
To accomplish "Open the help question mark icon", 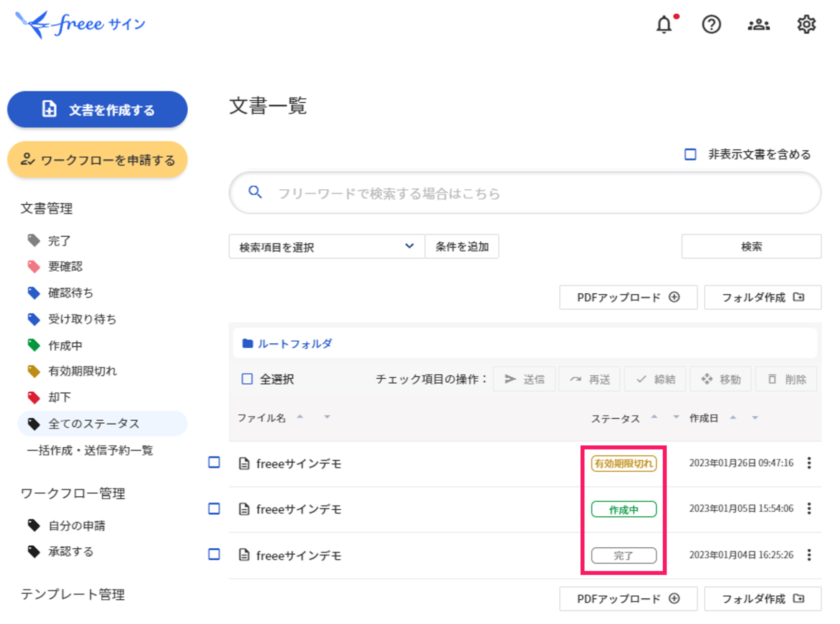I will pyautogui.click(x=711, y=24).
